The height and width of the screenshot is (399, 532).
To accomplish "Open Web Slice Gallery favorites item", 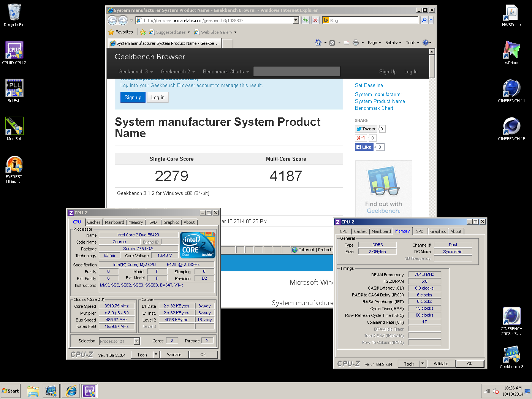I will coord(215,32).
